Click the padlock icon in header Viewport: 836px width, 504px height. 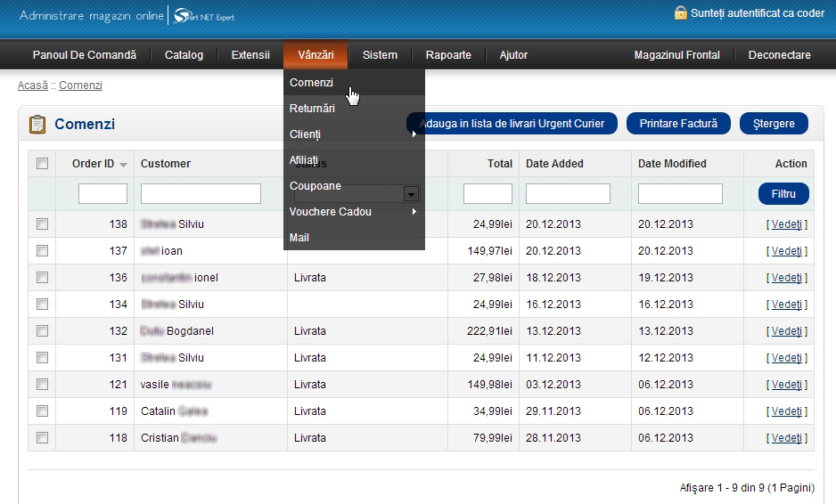(x=681, y=13)
